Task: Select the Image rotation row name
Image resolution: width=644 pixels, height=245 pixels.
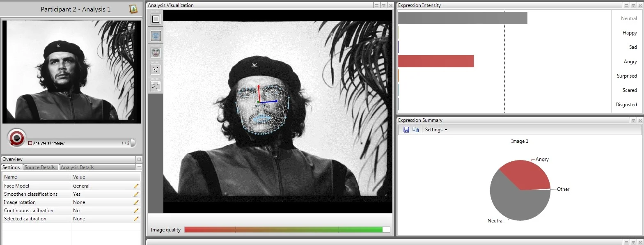Action: point(20,202)
